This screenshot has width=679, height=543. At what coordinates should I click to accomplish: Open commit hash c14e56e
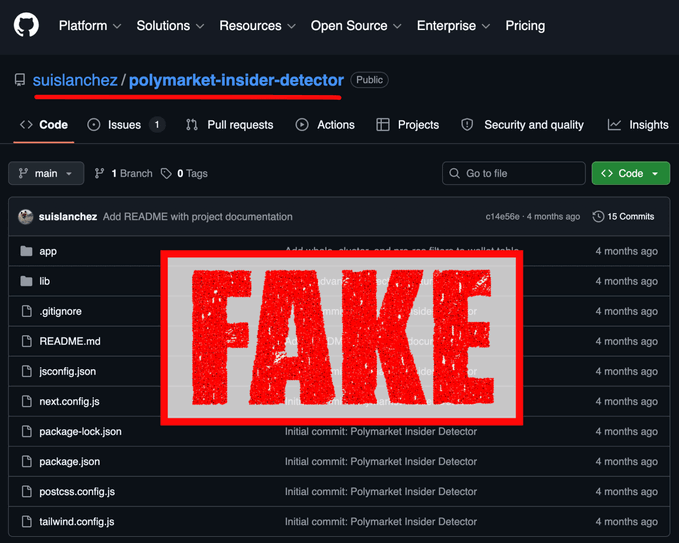(502, 217)
